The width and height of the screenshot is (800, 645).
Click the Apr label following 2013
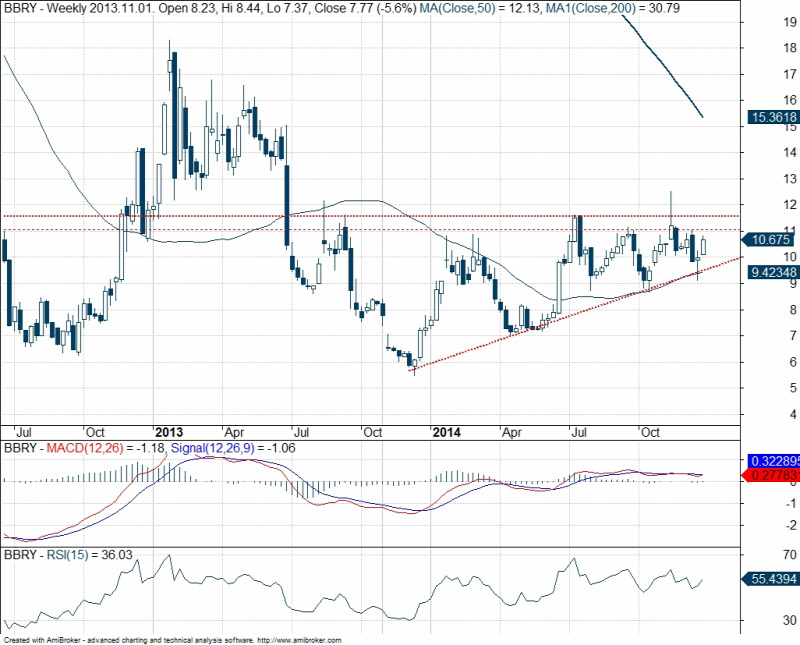coord(234,433)
